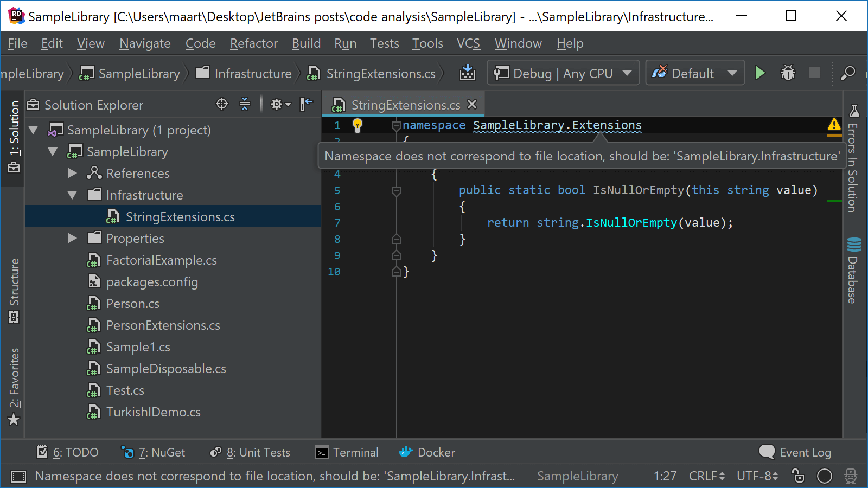Open the Navigate menu
This screenshot has width=868, height=488.
click(145, 43)
